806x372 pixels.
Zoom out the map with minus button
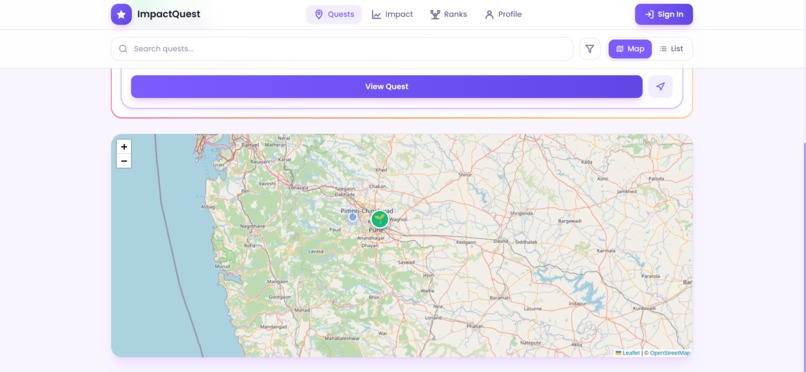click(x=124, y=161)
